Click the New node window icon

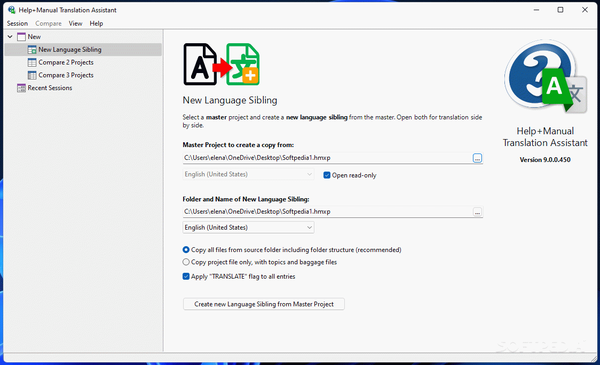[x=21, y=37]
